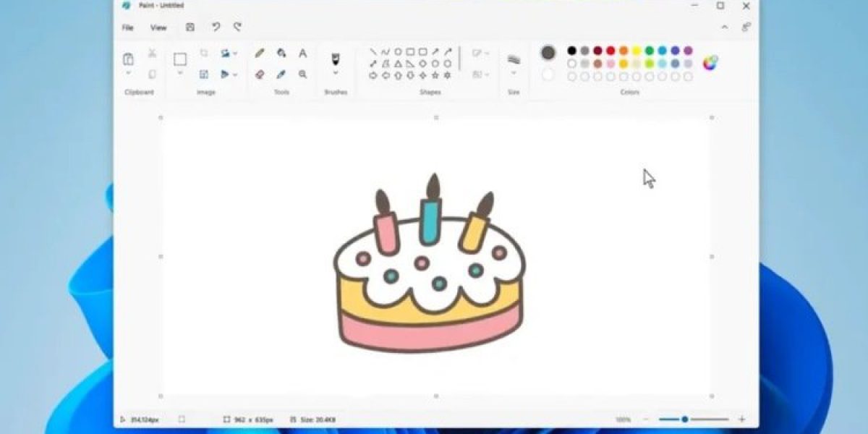
Task: Open the Paste options dropdown arrow
Action: pos(128,73)
